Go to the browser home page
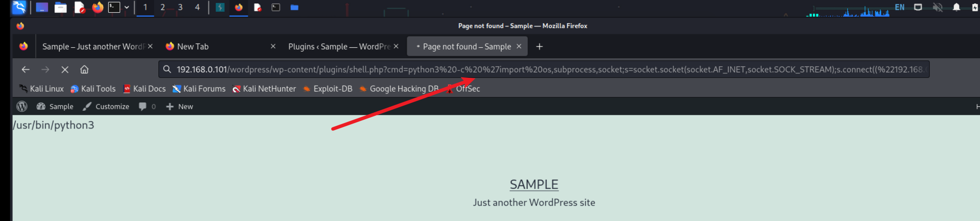Screen dimensions: 980x221 (85, 69)
